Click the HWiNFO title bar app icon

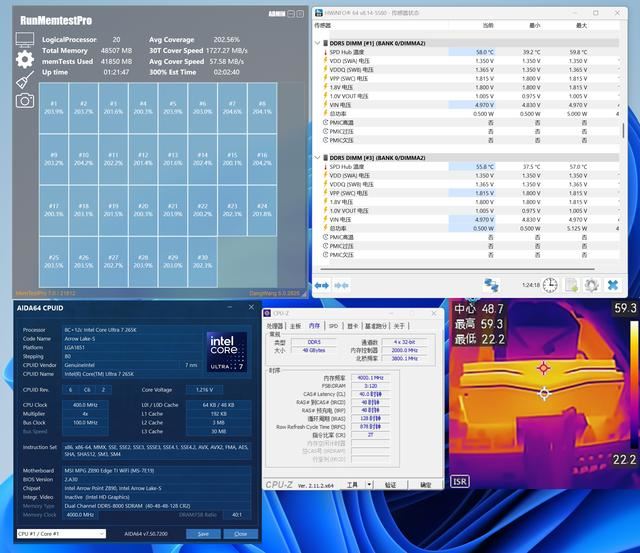click(x=318, y=13)
